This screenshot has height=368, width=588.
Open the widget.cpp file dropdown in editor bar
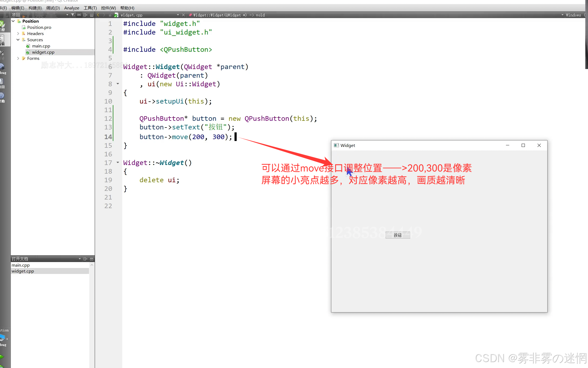click(x=178, y=15)
